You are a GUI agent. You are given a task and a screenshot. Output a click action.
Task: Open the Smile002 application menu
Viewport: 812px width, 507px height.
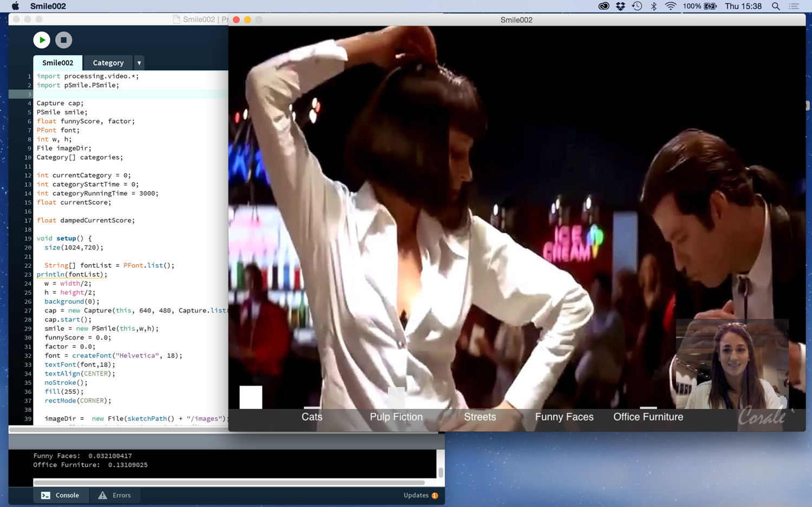click(48, 6)
